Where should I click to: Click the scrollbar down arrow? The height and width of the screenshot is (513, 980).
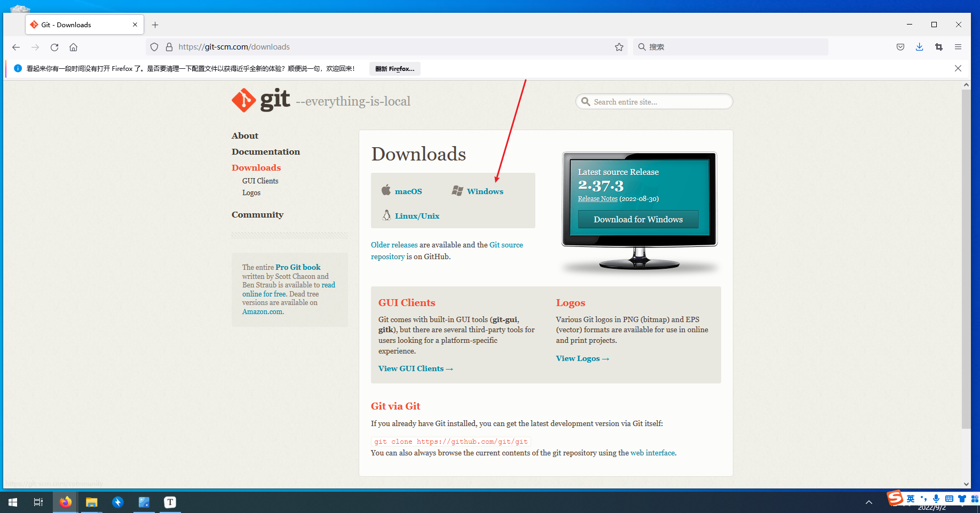pyautogui.click(x=966, y=484)
